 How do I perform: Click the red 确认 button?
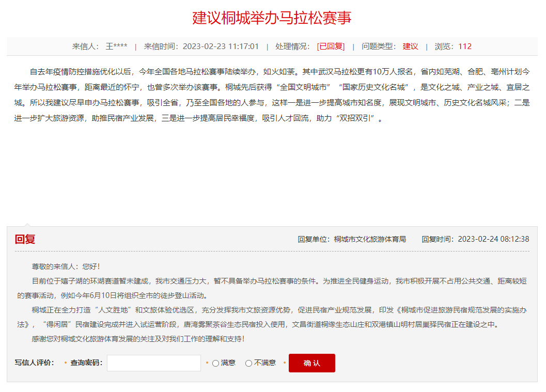tap(312, 363)
